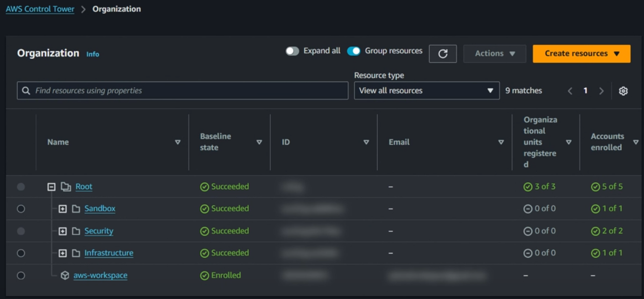This screenshot has height=299, width=644.
Task: Select the aws-workspace row radio button
Action: pos(21,276)
